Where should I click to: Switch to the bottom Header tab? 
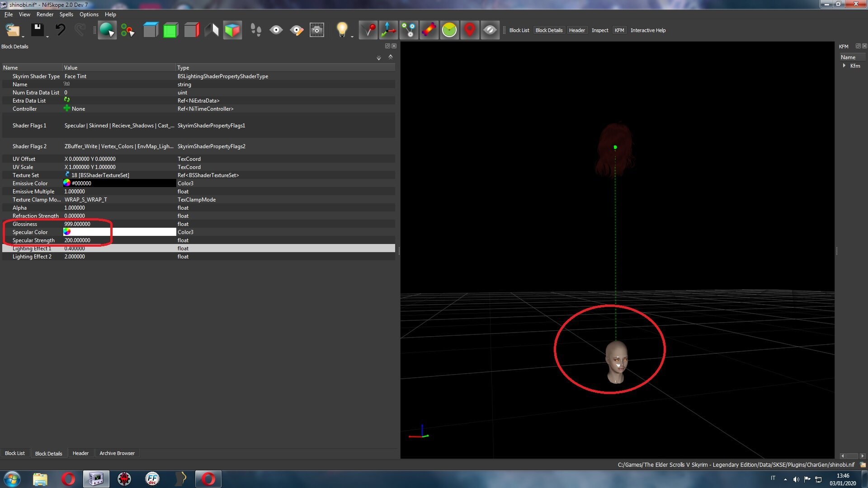pos(80,453)
